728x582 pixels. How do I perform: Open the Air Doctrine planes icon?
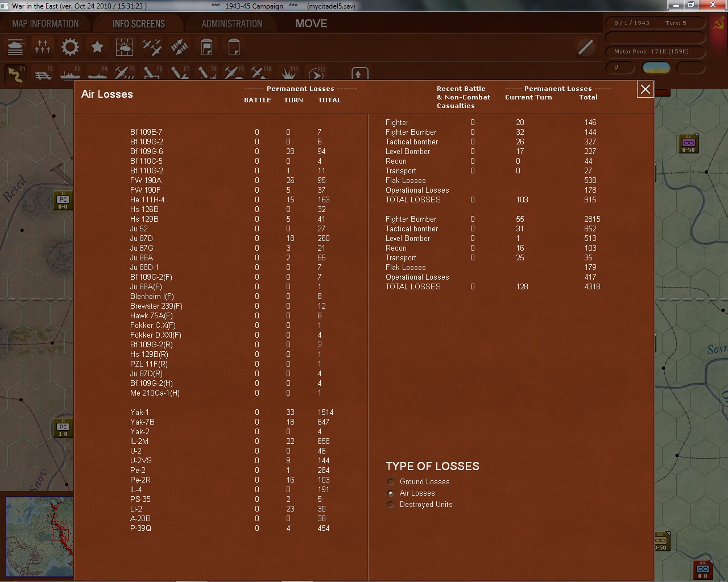[152, 47]
